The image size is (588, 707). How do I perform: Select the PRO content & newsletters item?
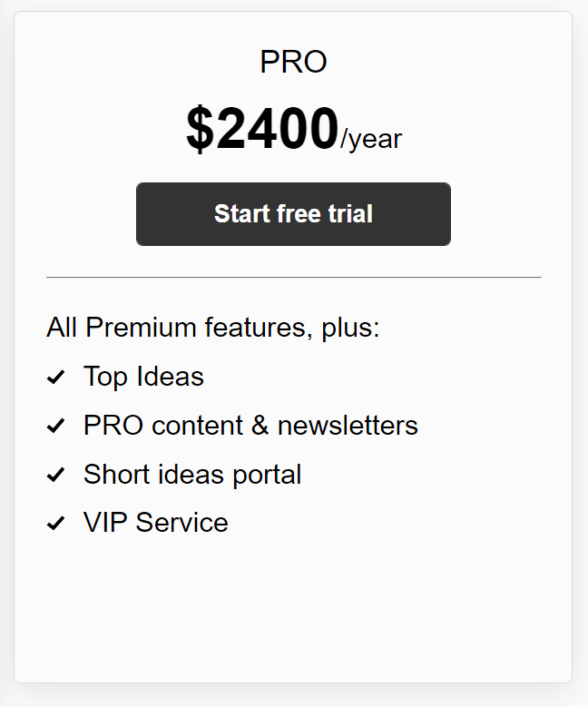pyautogui.click(x=250, y=425)
